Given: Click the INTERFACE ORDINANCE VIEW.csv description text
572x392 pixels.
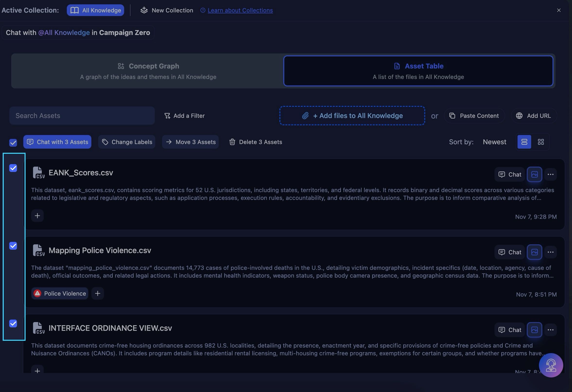Looking at the screenshot, I should [x=288, y=349].
